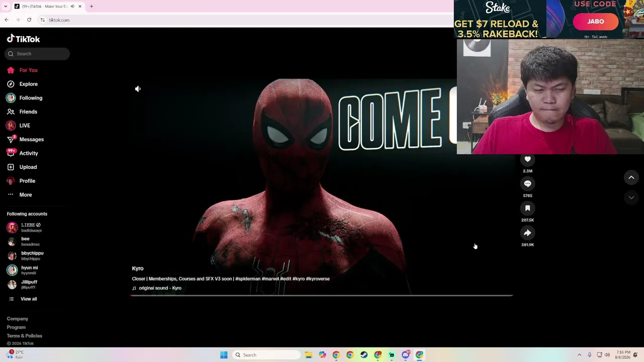
Task: Expand Terms & Policies footer section
Action: (25, 336)
